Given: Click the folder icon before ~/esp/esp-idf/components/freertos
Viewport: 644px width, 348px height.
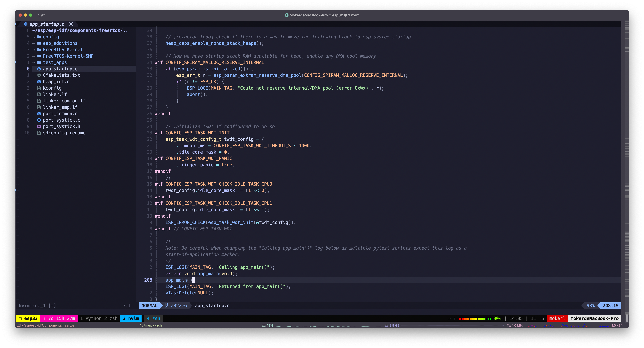Looking at the screenshot, I should 19,325.
